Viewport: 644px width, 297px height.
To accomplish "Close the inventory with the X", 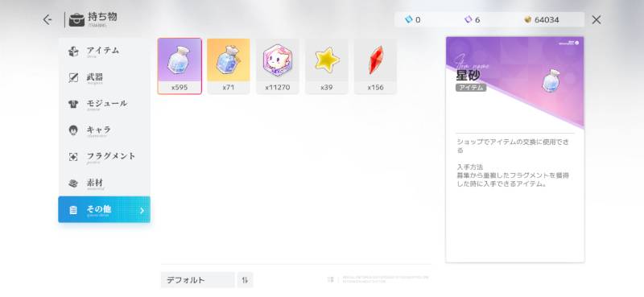I will 597,19.
